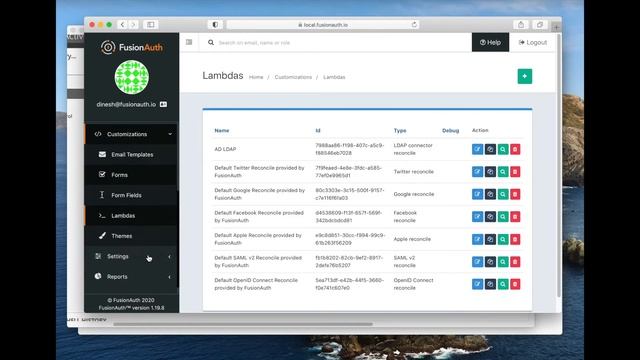Collapse the Customizations menu section
This screenshot has width=640, height=360.
click(x=131, y=134)
